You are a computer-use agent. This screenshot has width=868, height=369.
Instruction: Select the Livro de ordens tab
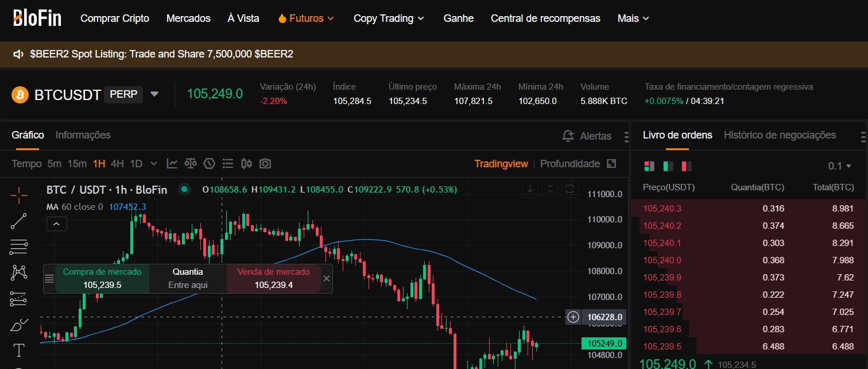click(x=677, y=135)
